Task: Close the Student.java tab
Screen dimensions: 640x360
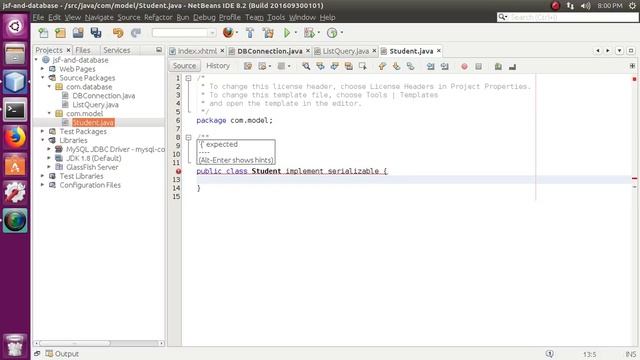Action: [x=439, y=51]
